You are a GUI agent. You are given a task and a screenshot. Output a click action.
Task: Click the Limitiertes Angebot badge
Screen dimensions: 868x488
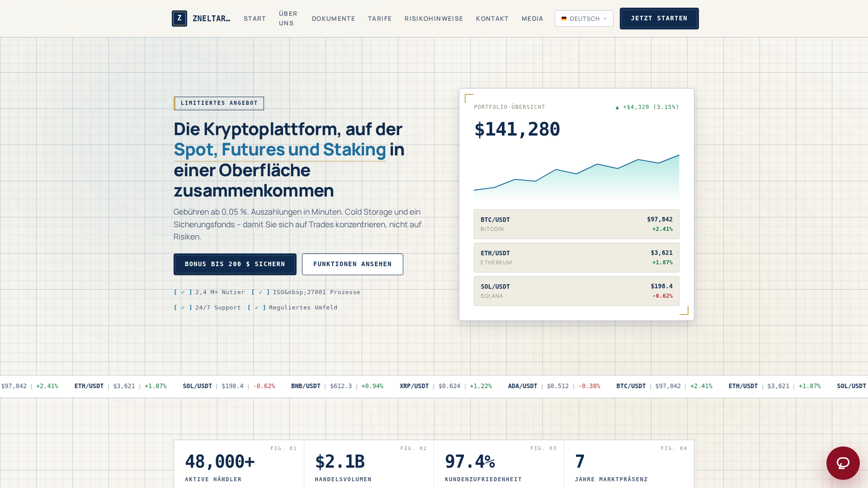219,103
